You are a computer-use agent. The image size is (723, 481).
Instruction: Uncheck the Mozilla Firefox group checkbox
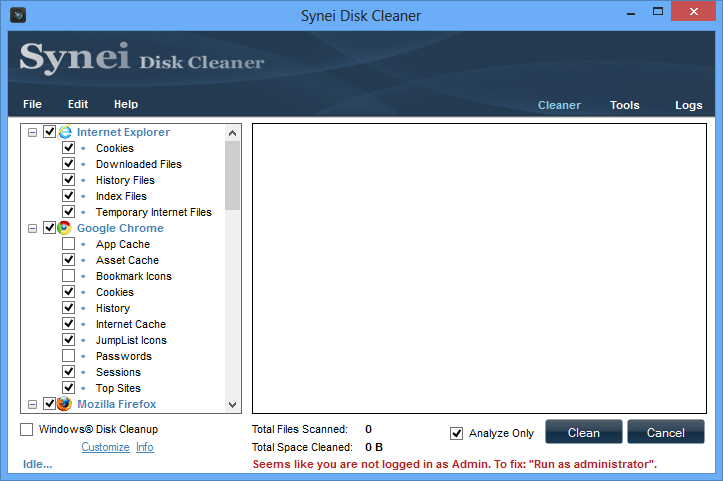[49, 404]
